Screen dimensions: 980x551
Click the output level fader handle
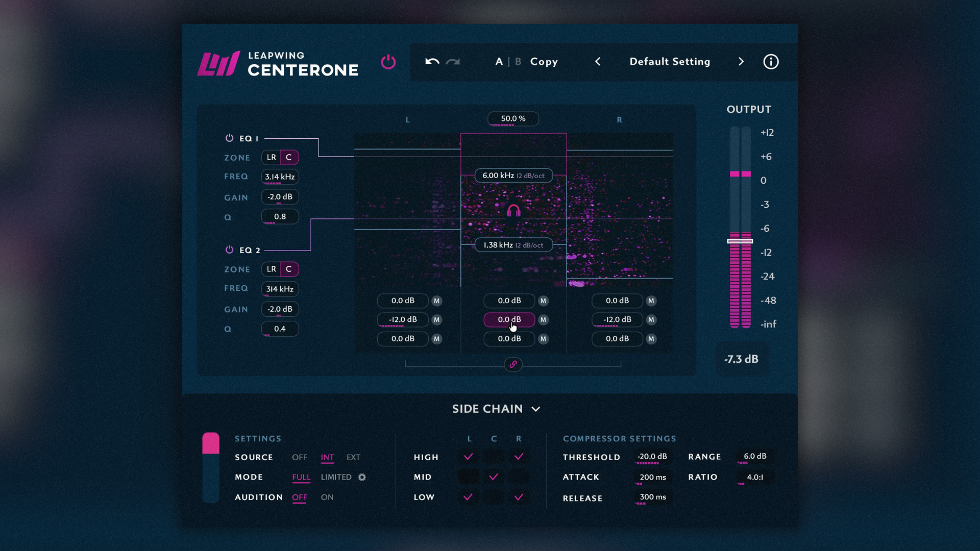click(740, 241)
